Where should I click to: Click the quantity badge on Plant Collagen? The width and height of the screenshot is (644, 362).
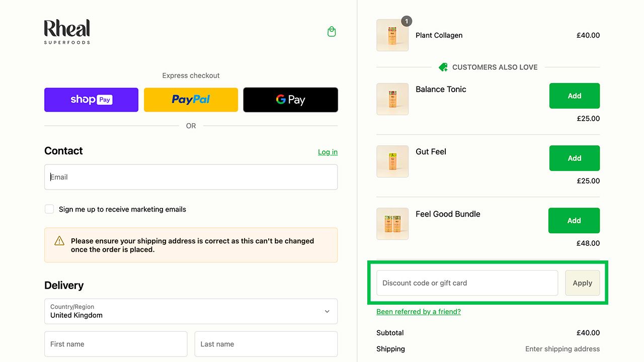[x=407, y=21]
